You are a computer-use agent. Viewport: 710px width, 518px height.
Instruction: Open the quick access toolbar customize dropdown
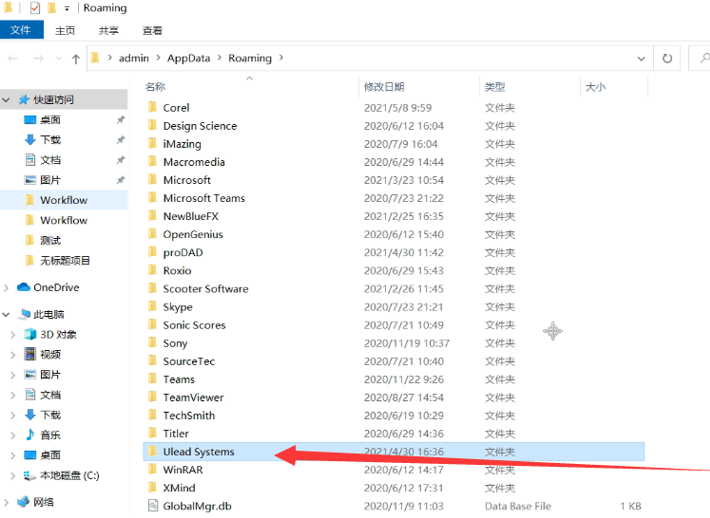pos(68,9)
